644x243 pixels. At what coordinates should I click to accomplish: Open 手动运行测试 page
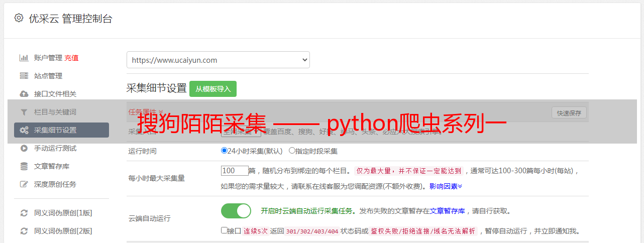coord(55,148)
